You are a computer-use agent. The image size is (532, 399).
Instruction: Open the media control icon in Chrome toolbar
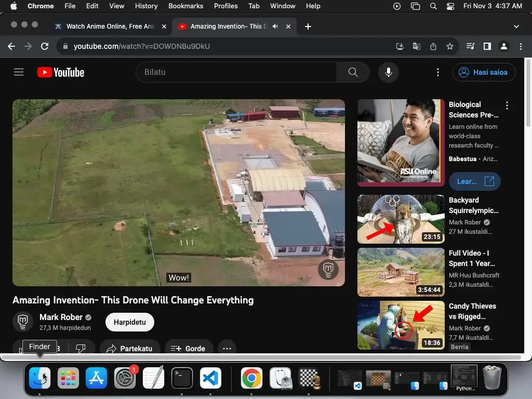(x=470, y=46)
